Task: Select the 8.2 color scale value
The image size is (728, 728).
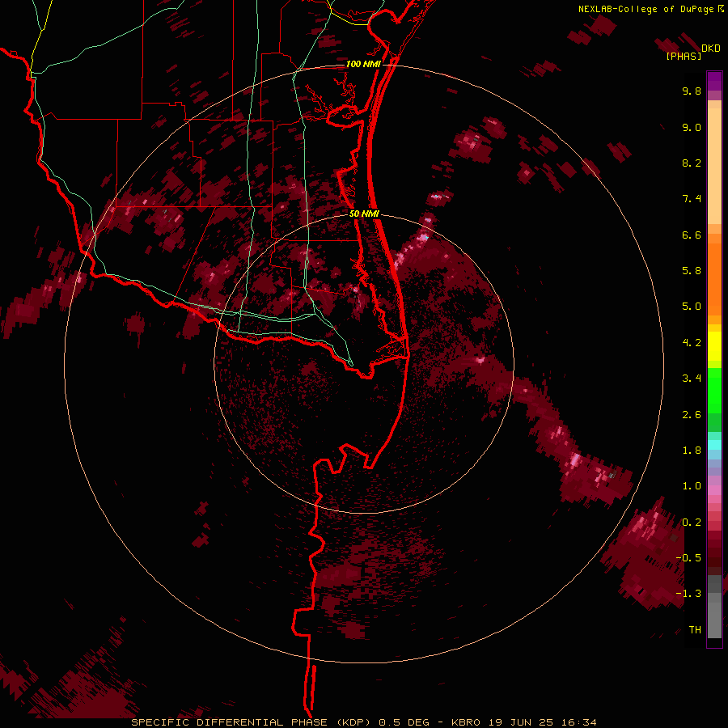Action: [692, 163]
